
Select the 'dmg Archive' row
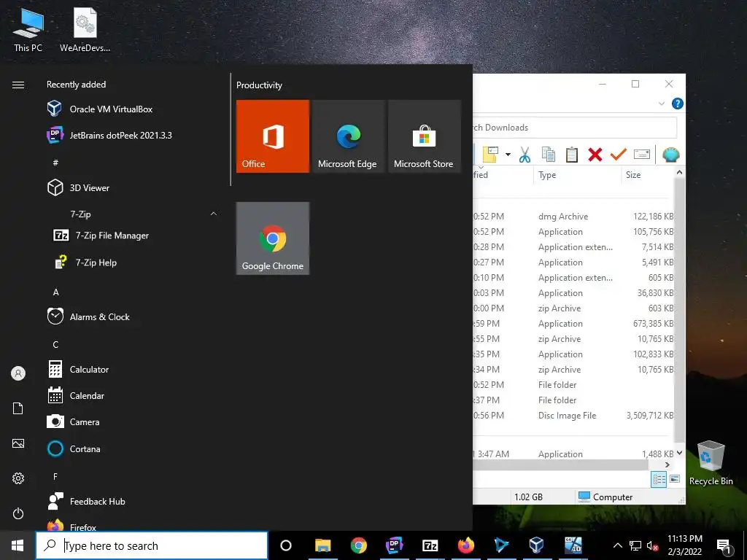click(573, 216)
